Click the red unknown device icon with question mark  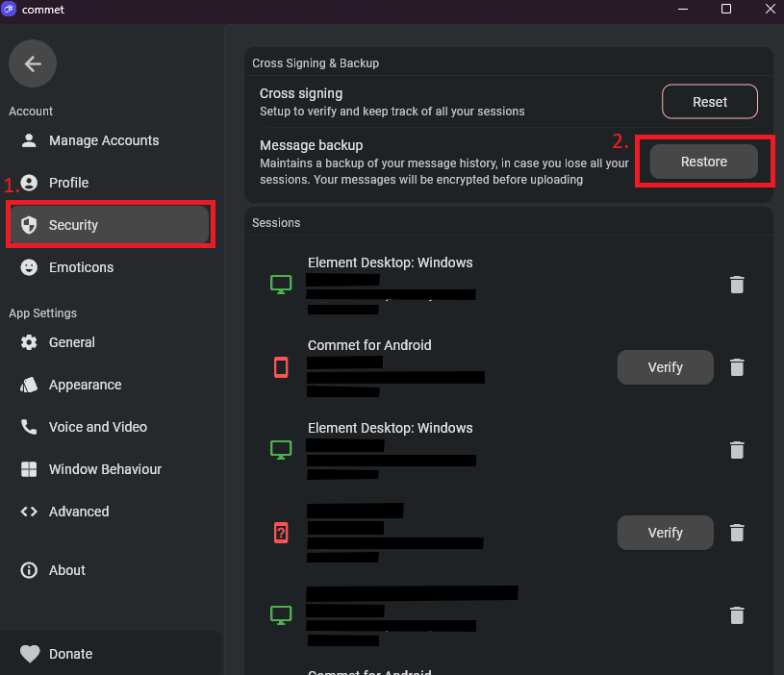pyautogui.click(x=281, y=533)
